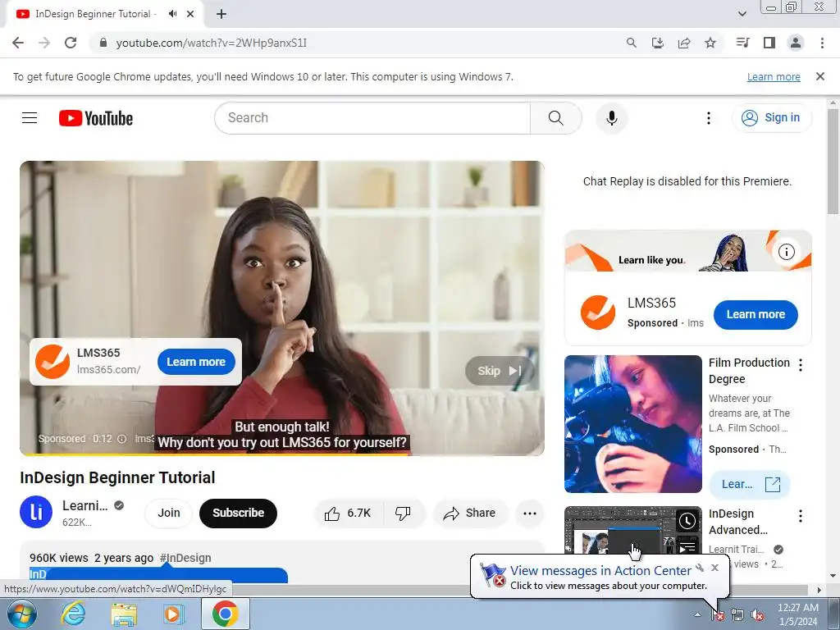Skip the video ad

[x=500, y=371]
